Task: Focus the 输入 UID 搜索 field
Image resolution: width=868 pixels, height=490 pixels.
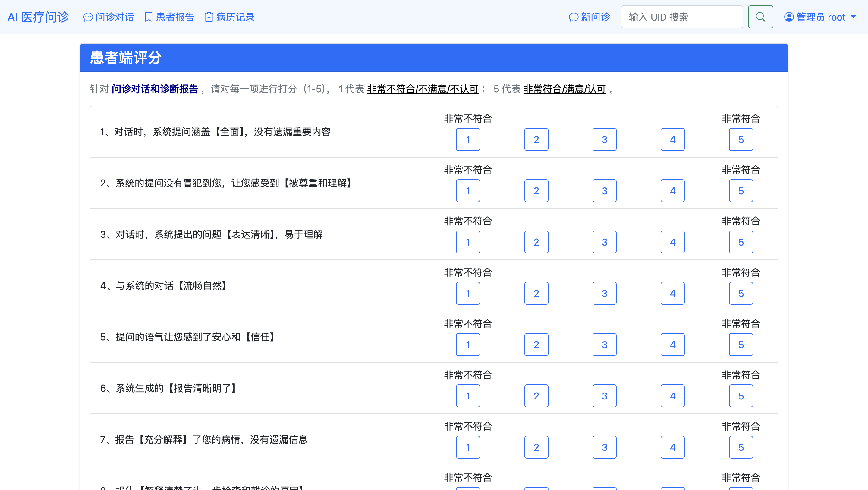Action: (x=681, y=17)
